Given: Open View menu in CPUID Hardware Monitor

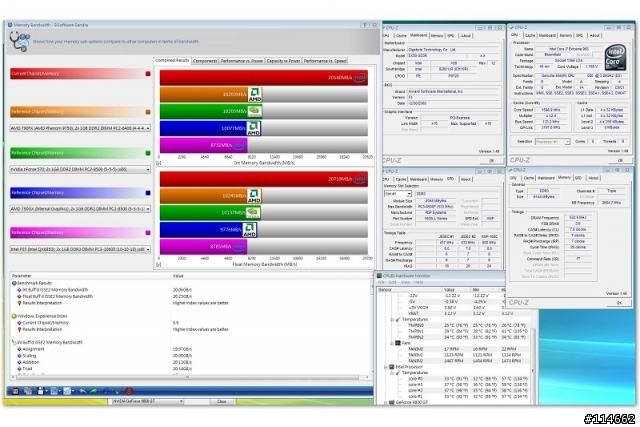Looking at the screenshot, I should point(405,282).
